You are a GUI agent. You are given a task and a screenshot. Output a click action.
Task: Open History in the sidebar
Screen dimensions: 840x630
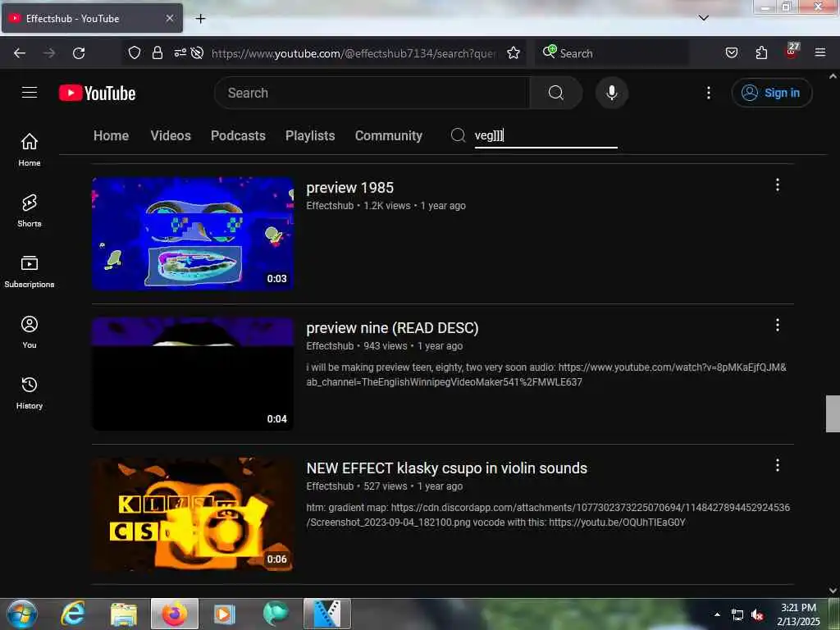click(30, 393)
